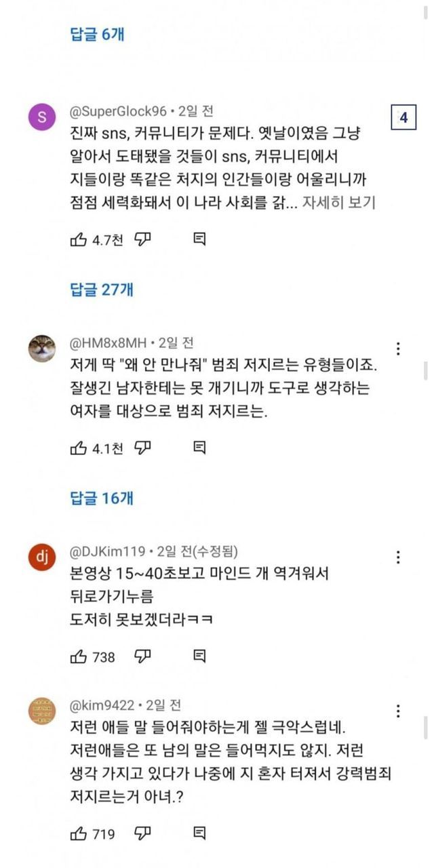Open the three-dot menu for the @kim9422 comment
Image resolution: width=434 pixels, height=868 pixels.
398,711
